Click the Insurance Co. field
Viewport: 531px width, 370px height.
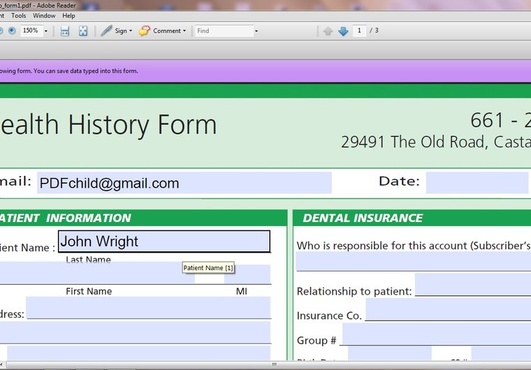[448, 309]
